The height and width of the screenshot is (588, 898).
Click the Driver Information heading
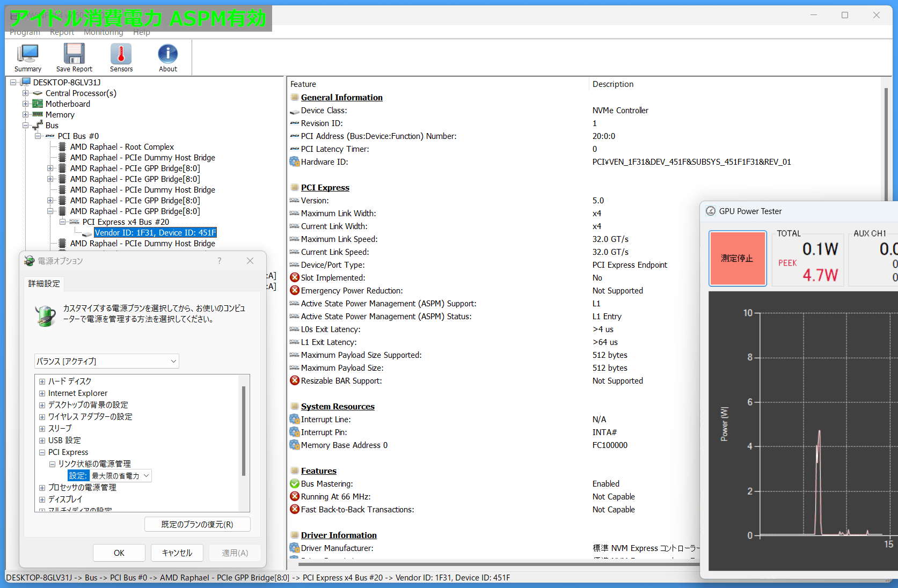339,535
